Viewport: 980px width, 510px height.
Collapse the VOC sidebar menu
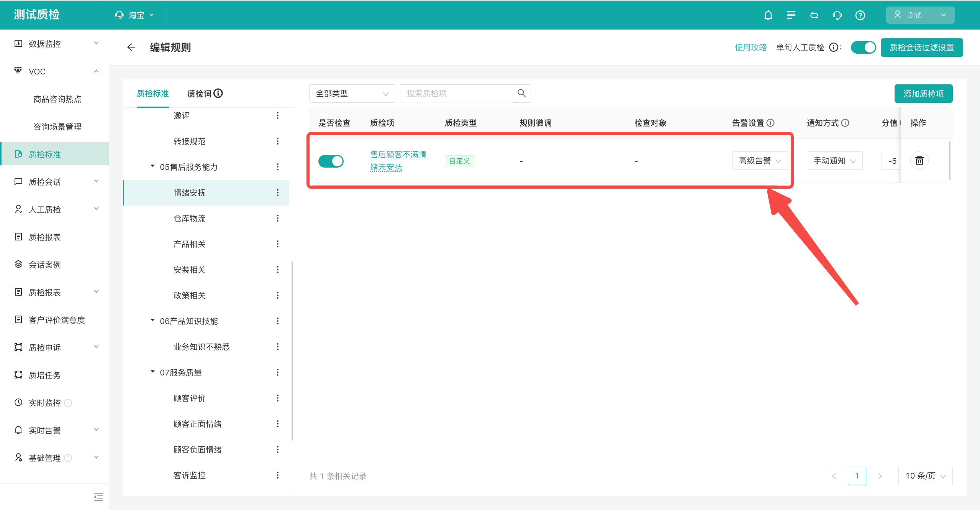[54, 71]
